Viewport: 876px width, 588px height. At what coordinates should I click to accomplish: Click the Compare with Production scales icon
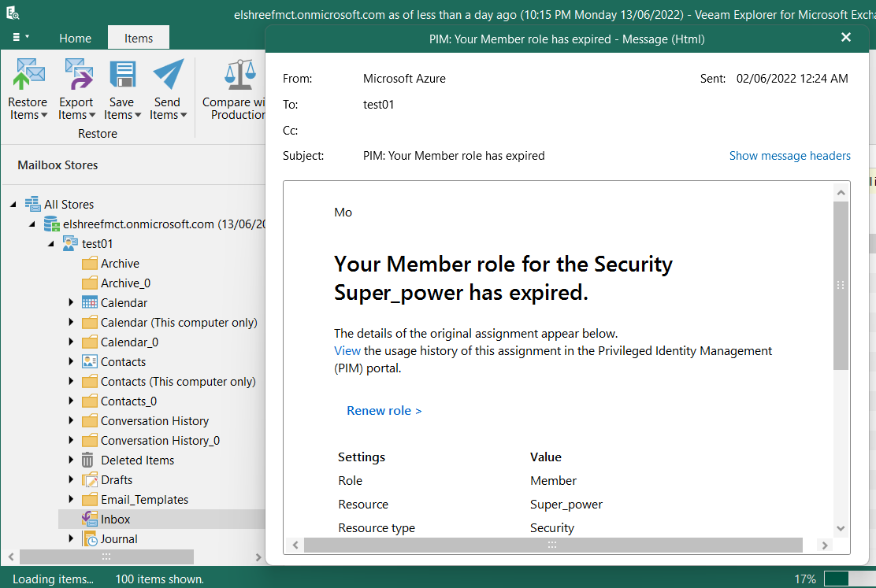coord(240,74)
